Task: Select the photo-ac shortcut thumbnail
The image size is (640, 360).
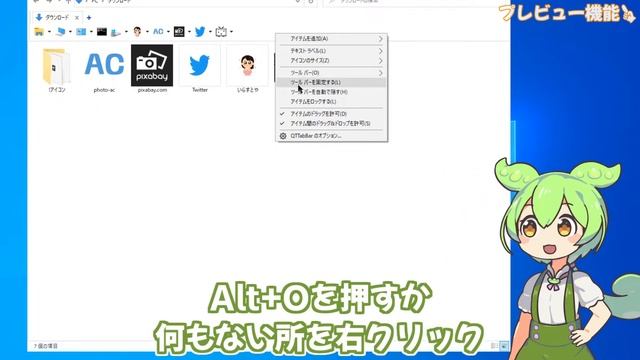Action: 104,69
